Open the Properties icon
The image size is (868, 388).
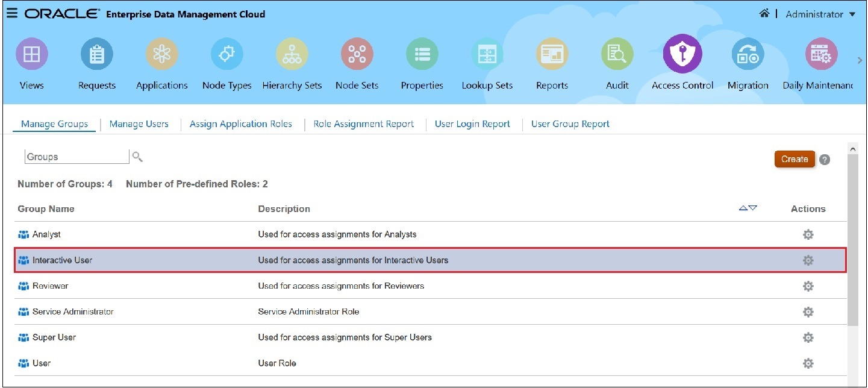tap(422, 54)
